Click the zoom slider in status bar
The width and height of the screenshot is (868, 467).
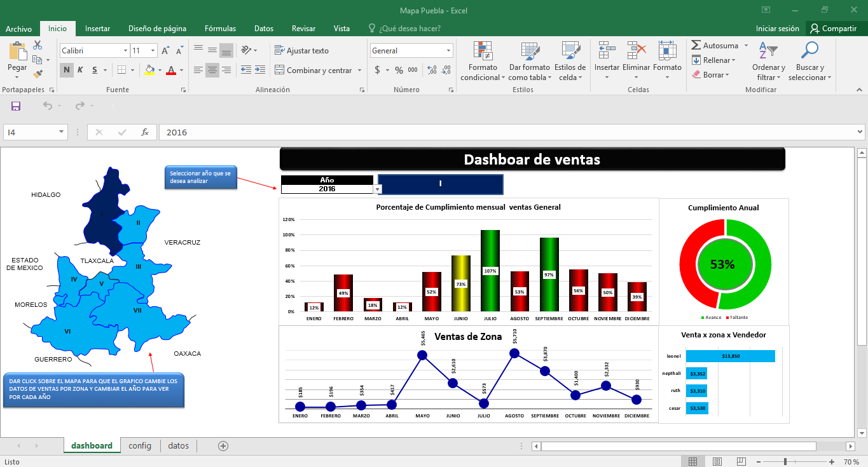click(786, 462)
